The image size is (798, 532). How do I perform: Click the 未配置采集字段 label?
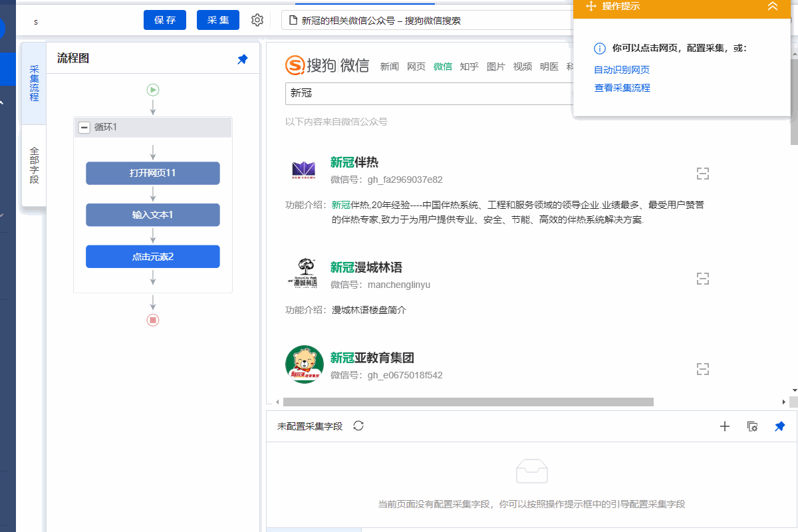[x=310, y=426]
